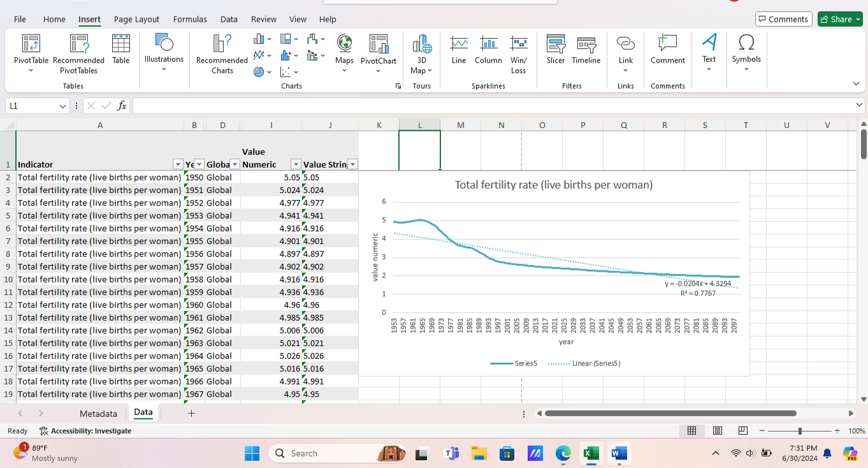This screenshot has height=468, width=868.
Task: Click into the formula bar
Action: coord(494,106)
